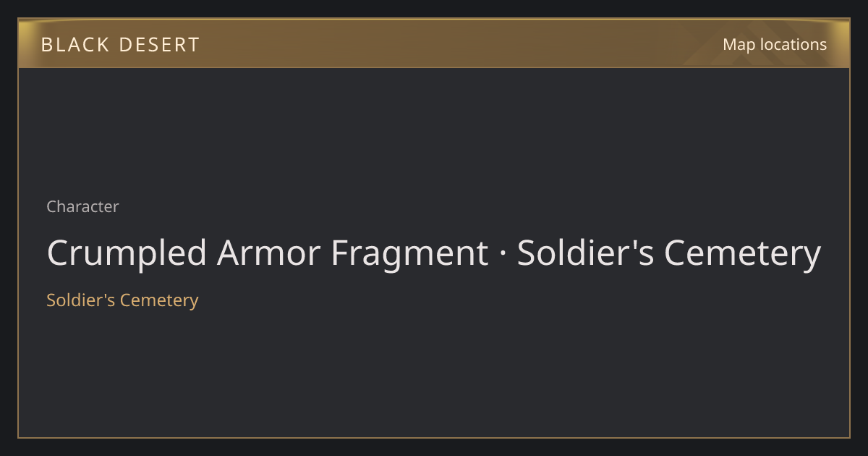This screenshot has height=456, width=868.
Task: Click the word Fragment in the heading
Action: point(409,254)
